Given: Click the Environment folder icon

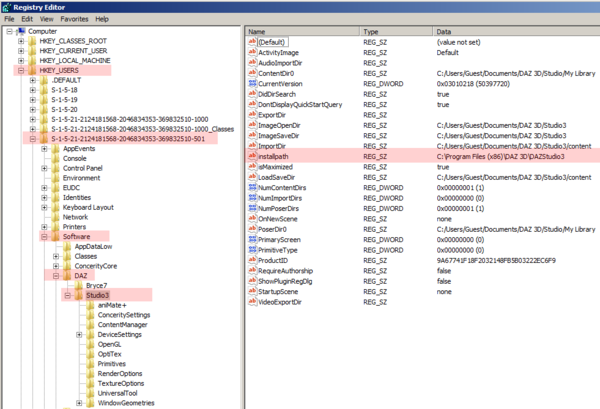Looking at the screenshot, I should click(55, 178).
